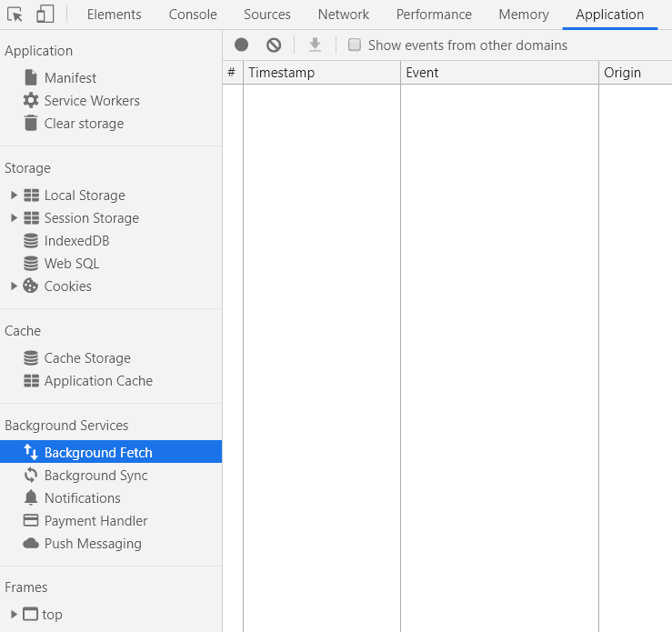
Task: Click the Manifest file icon
Action: click(x=31, y=77)
